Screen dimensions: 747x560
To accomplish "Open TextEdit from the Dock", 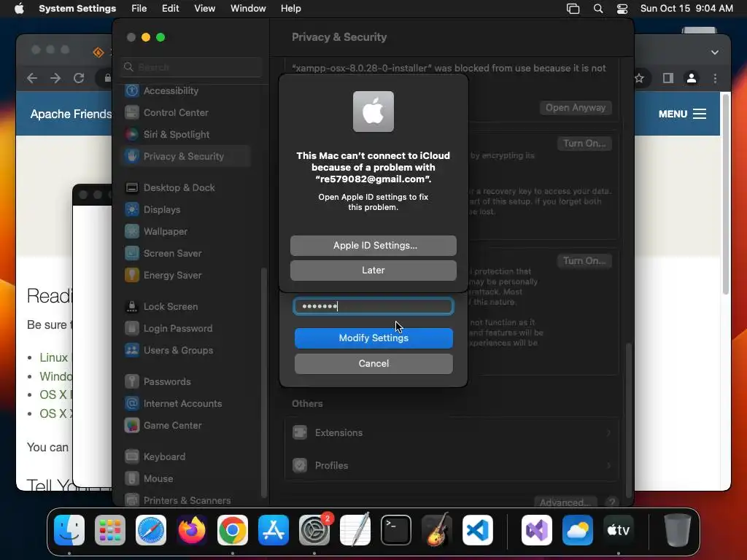I will pos(355,530).
